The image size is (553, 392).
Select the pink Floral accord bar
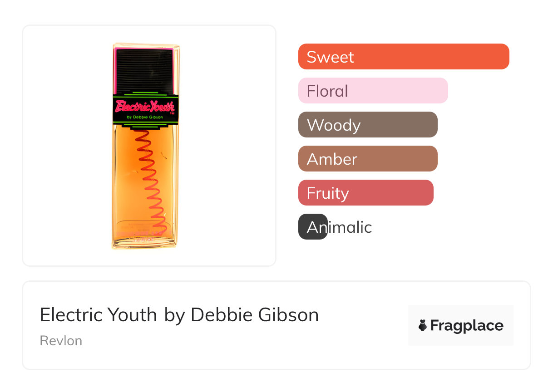point(373,91)
